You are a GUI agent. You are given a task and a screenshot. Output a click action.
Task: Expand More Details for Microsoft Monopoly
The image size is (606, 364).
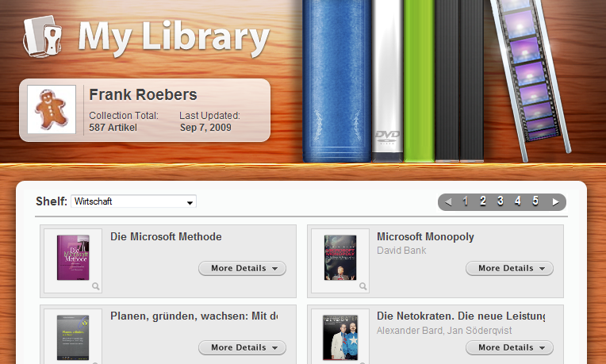click(509, 268)
